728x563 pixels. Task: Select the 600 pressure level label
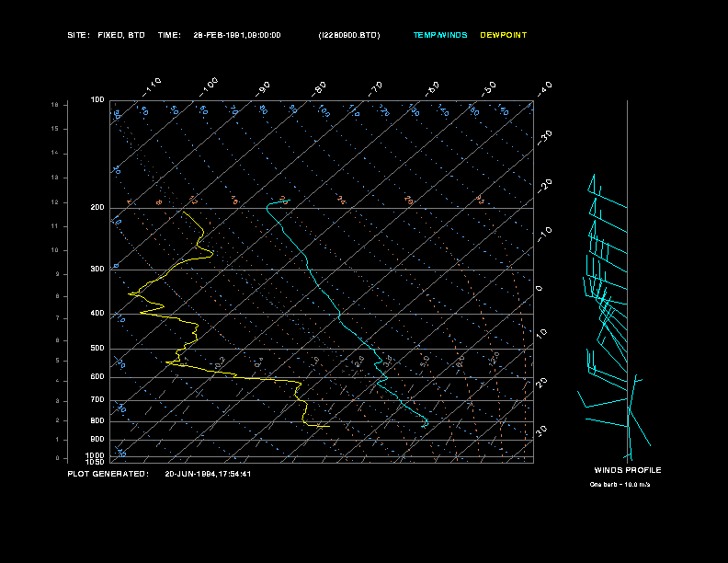pyautogui.click(x=97, y=377)
